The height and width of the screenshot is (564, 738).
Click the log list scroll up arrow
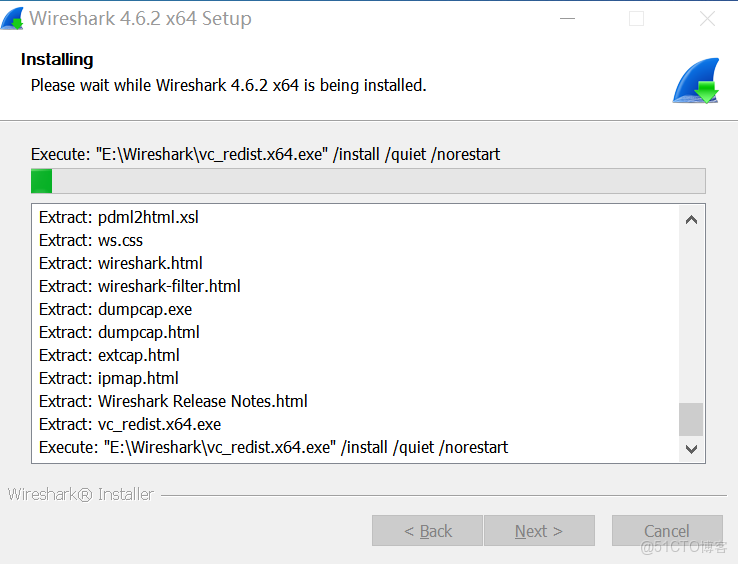coord(691,219)
